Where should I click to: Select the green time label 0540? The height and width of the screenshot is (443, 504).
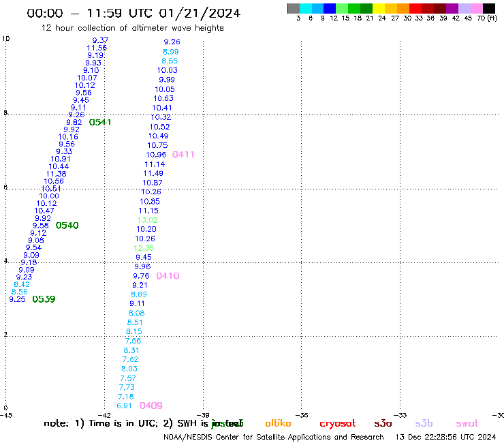67,226
